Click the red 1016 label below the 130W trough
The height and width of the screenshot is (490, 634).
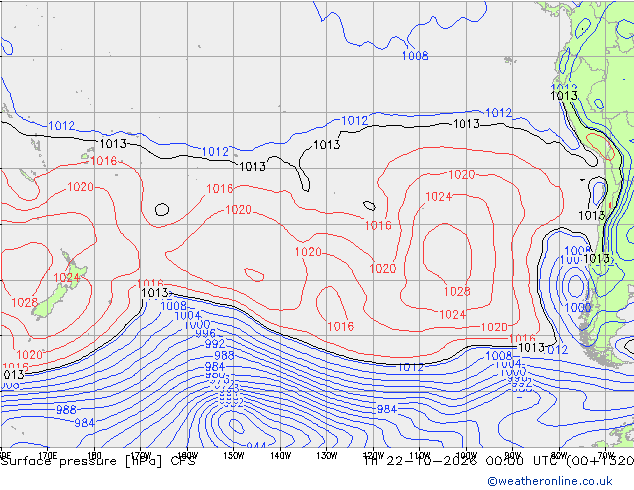tap(340, 326)
